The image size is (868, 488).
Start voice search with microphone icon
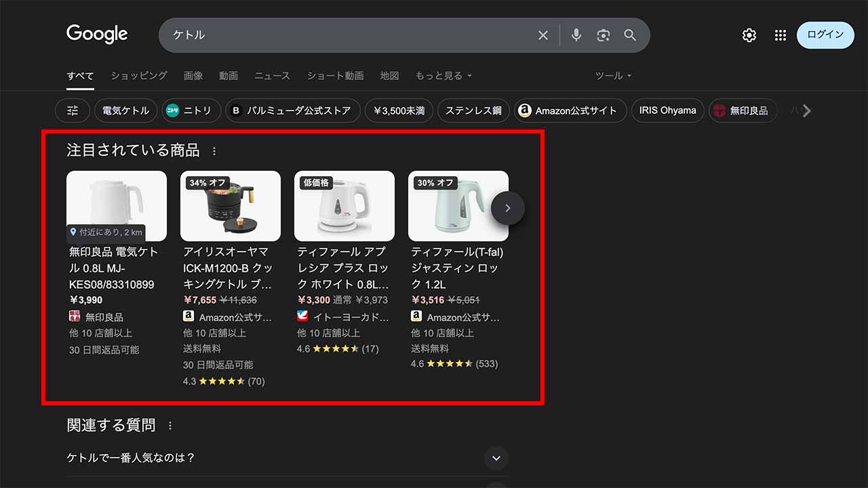tap(576, 35)
